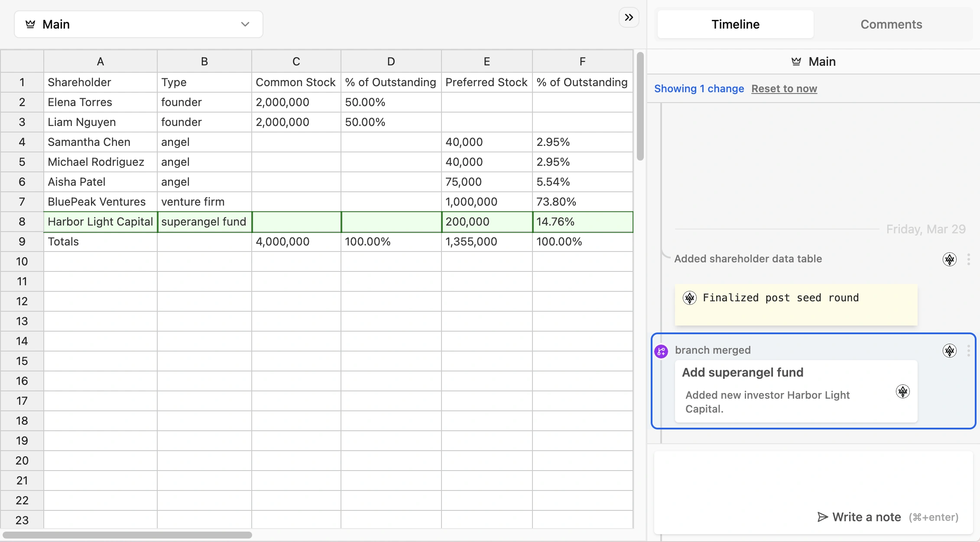Open three-dot menu on branch merged entry
Image resolution: width=980 pixels, height=542 pixels.
click(968, 351)
